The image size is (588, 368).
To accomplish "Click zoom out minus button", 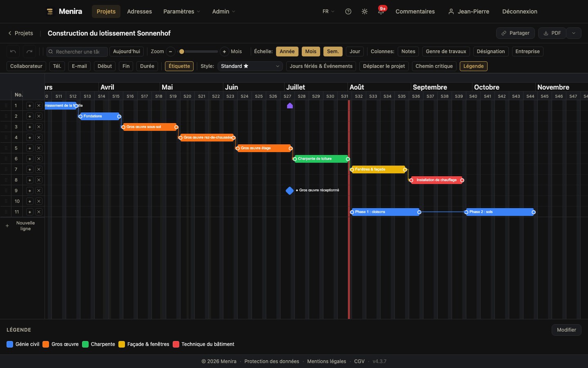I will coord(171,52).
